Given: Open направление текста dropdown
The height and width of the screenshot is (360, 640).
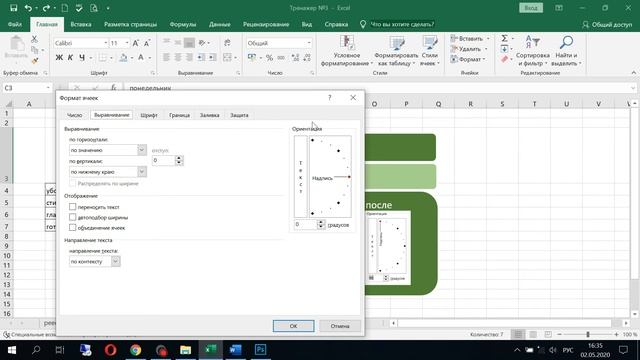Looking at the screenshot, I should [x=116, y=261].
